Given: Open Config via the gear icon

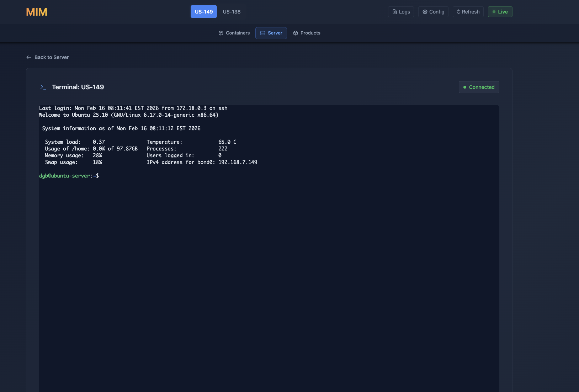Looking at the screenshot, I should [425, 11].
